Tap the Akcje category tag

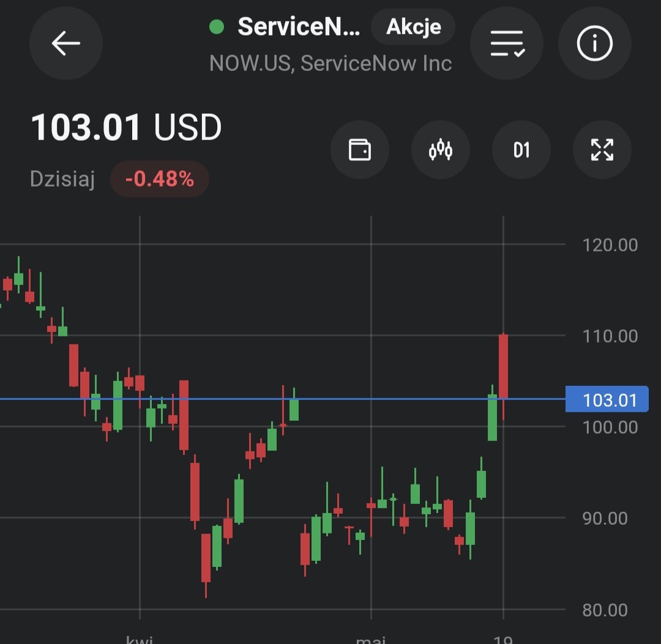(413, 27)
